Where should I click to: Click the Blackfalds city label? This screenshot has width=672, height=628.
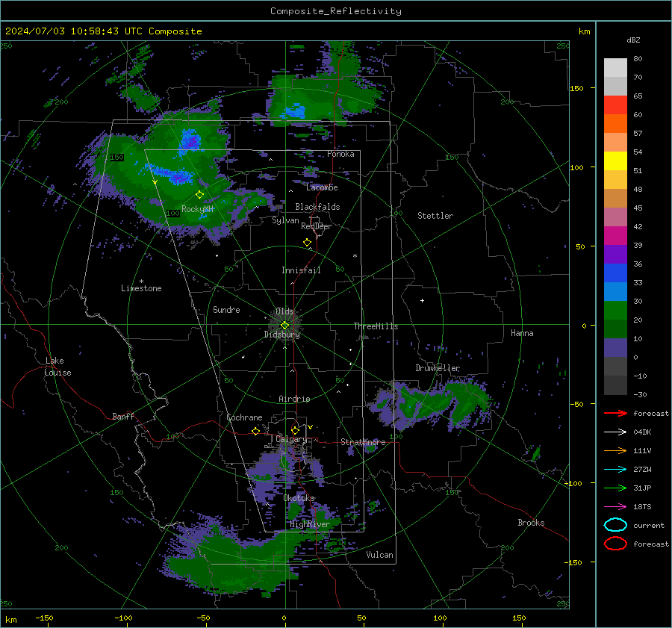point(317,207)
